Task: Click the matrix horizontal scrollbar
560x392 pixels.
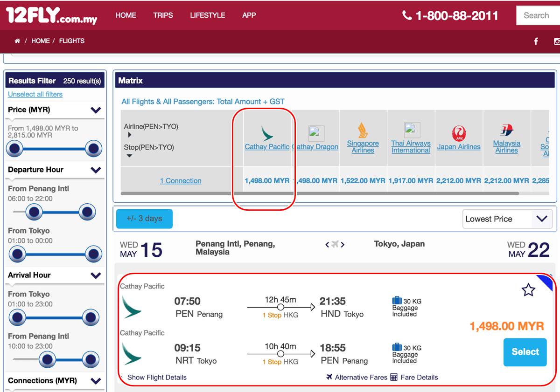Action: pyautogui.click(x=320, y=193)
